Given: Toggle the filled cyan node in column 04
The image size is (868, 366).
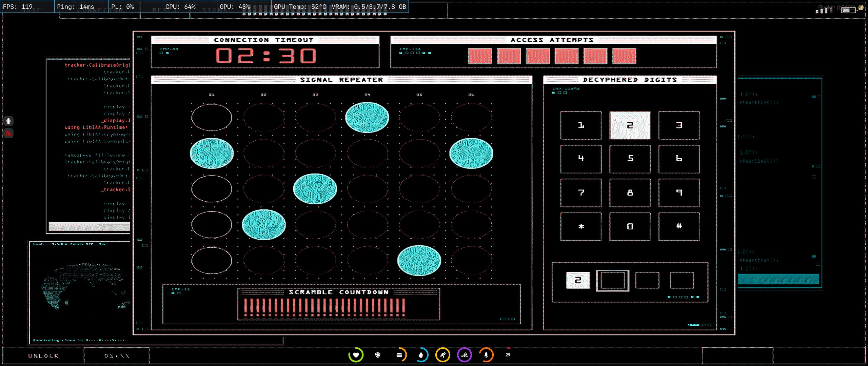Looking at the screenshot, I should click(x=367, y=117).
